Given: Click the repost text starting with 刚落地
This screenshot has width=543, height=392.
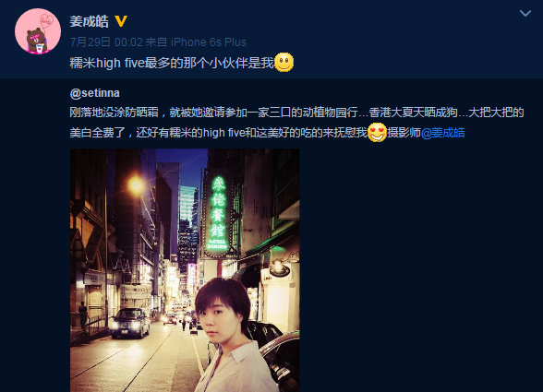Looking at the screenshot, I should (x=296, y=113).
